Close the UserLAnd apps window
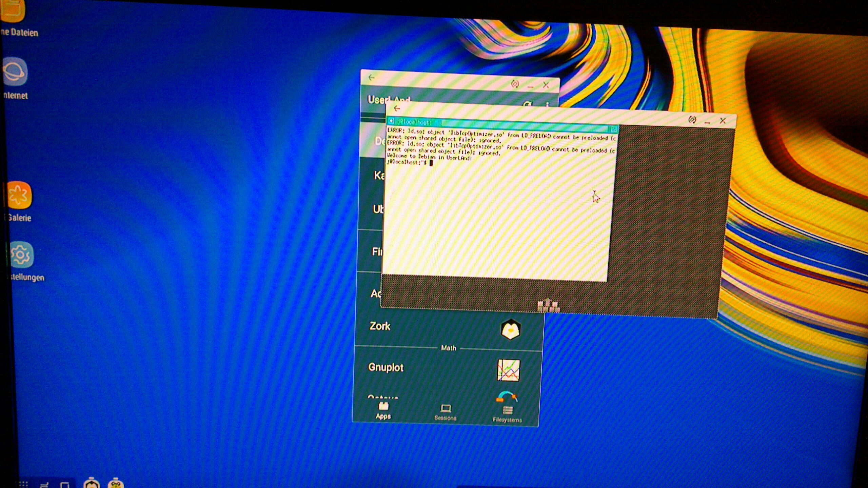The width and height of the screenshot is (868, 488). click(546, 85)
